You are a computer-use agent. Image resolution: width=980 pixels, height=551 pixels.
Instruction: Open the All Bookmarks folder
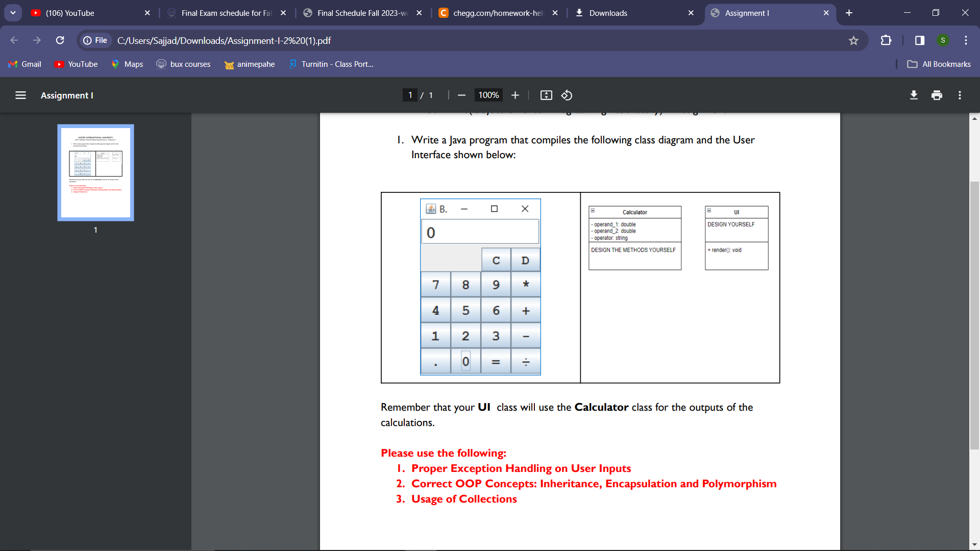click(x=939, y=64)
